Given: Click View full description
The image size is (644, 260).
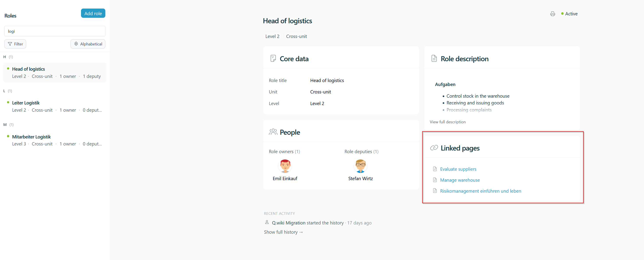Looking at the screenshot, I should click(448, 122).
